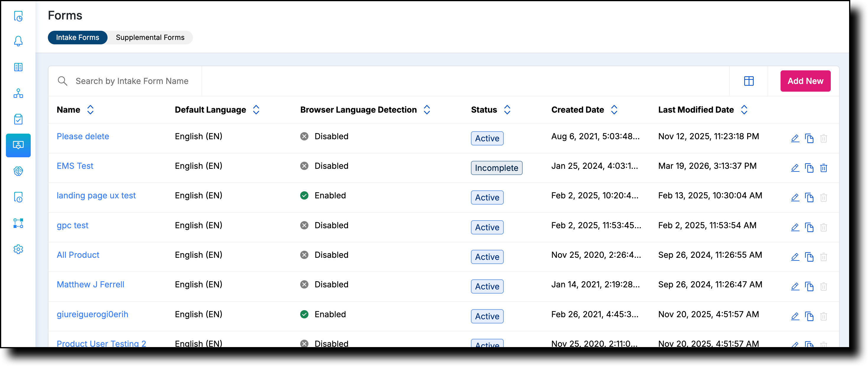Edit the giureiguerogi0erih form
The image size is (868, 366).
point(795,316)
